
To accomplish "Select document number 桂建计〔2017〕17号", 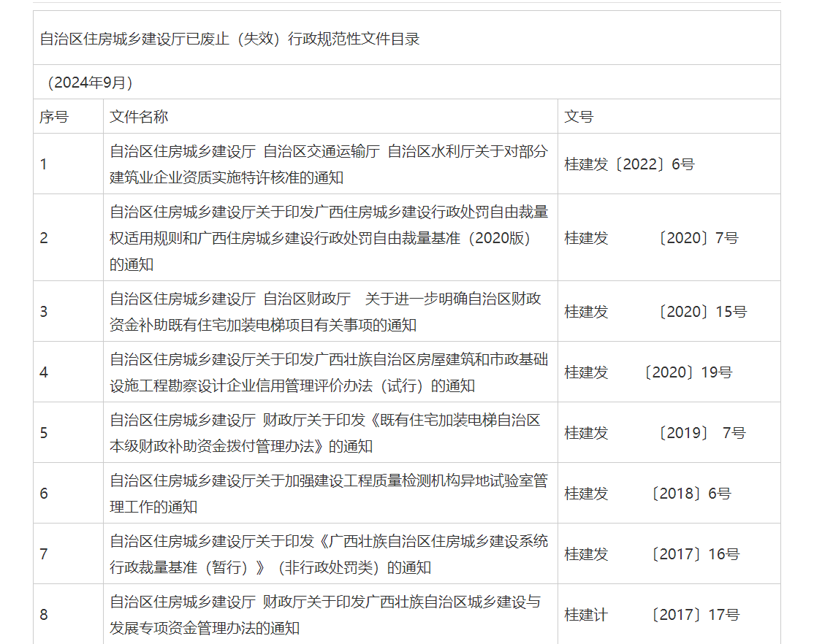I will coord(652,615).
